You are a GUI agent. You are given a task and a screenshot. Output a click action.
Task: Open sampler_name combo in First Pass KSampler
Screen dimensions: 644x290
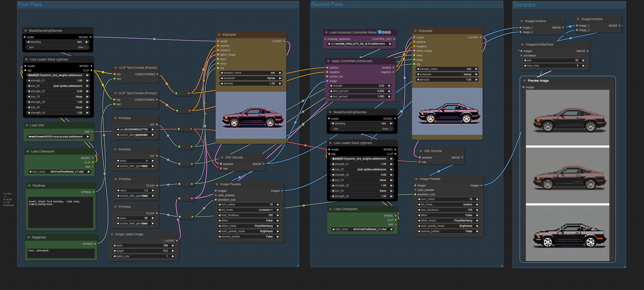tap(251, 73)
